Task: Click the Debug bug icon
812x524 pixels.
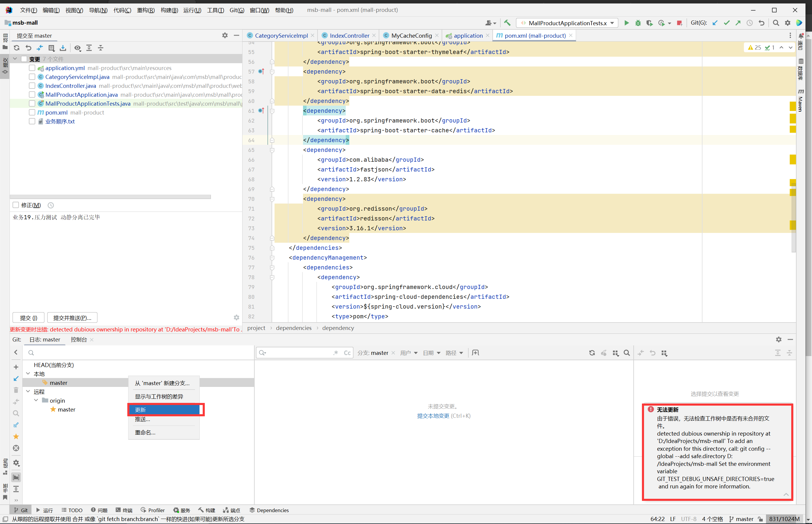Action: 638,23
